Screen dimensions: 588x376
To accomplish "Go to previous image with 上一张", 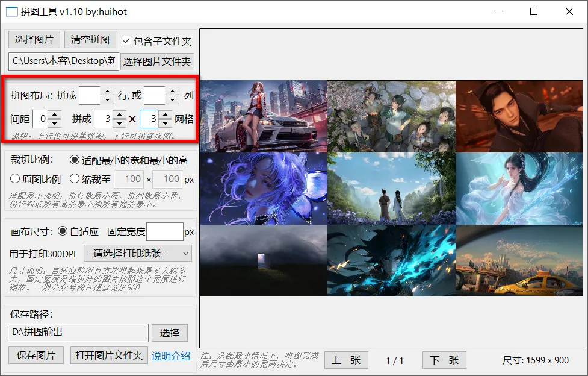I will (x=346, y=360).
